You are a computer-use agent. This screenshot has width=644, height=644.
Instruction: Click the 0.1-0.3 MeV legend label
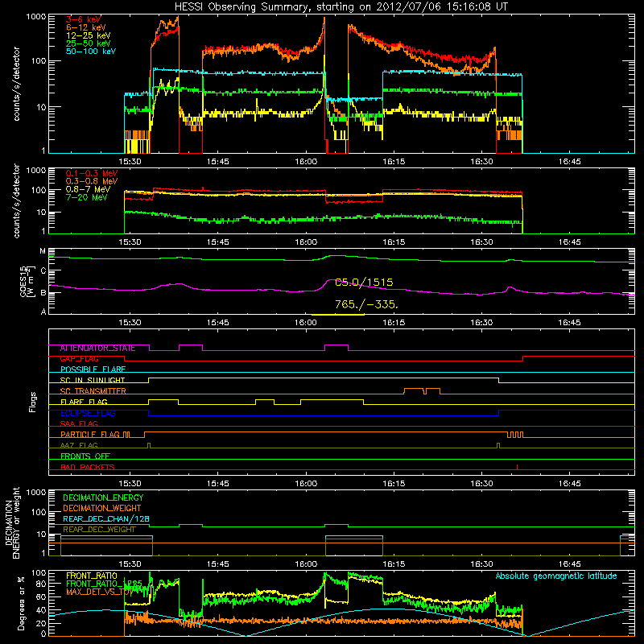[91, 173]
